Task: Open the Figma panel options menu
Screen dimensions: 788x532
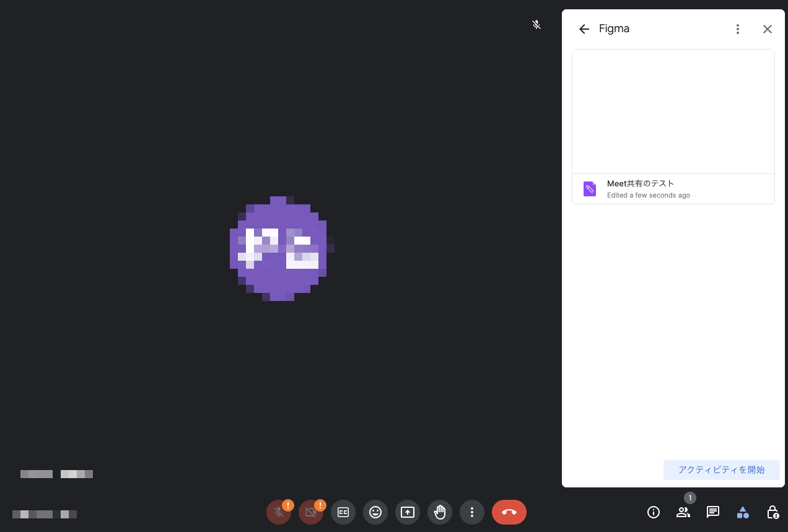Action: pyautogui.click(x=738, y=28)
